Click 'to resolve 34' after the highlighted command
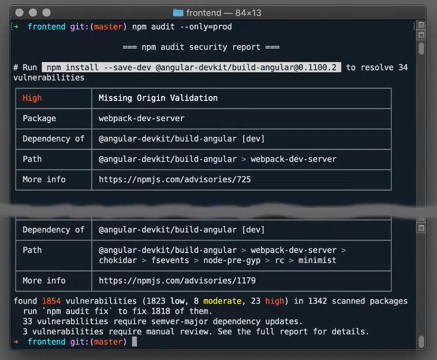The height and width of the screenshot is (360, 437). point(377,67)
